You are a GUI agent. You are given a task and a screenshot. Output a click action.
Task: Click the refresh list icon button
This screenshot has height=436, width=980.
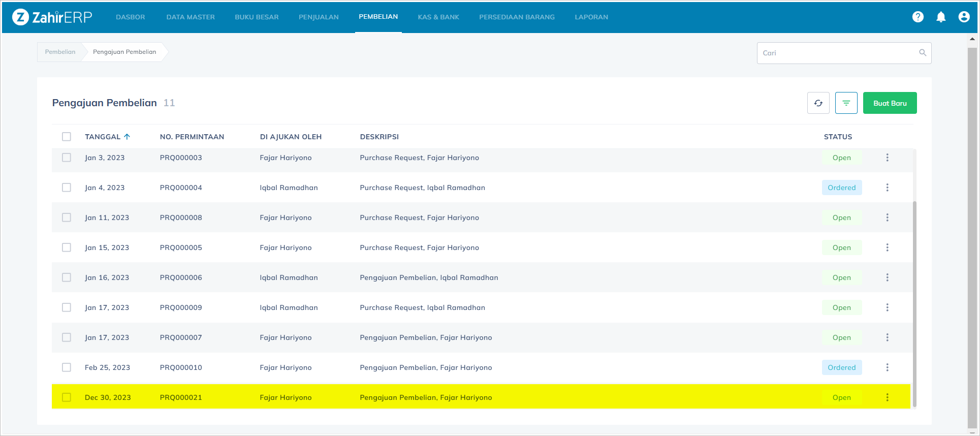pyautogui.click(x=818, y=103)
